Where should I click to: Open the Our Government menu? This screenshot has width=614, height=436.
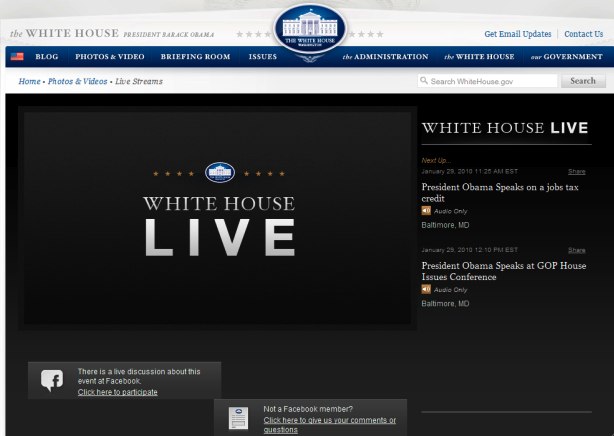pyautogui.click(x=567, y=57)
